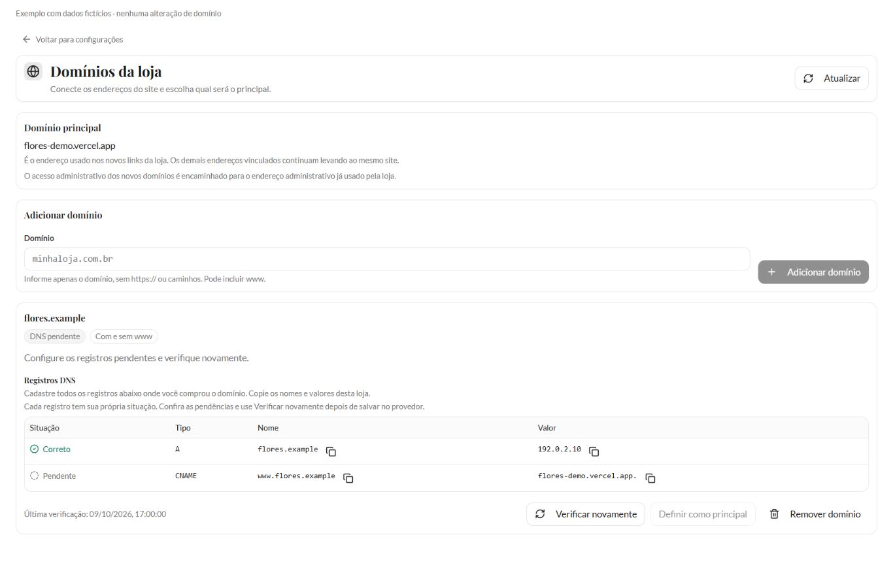Click the refresh icon in Verificar novamente
The width and height of the screenshot is (893, 588).
coord(540,514)
